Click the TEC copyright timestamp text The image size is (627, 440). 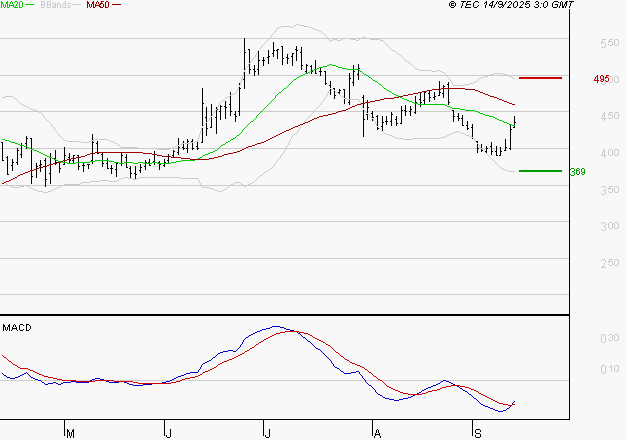(x=511, y=6)
